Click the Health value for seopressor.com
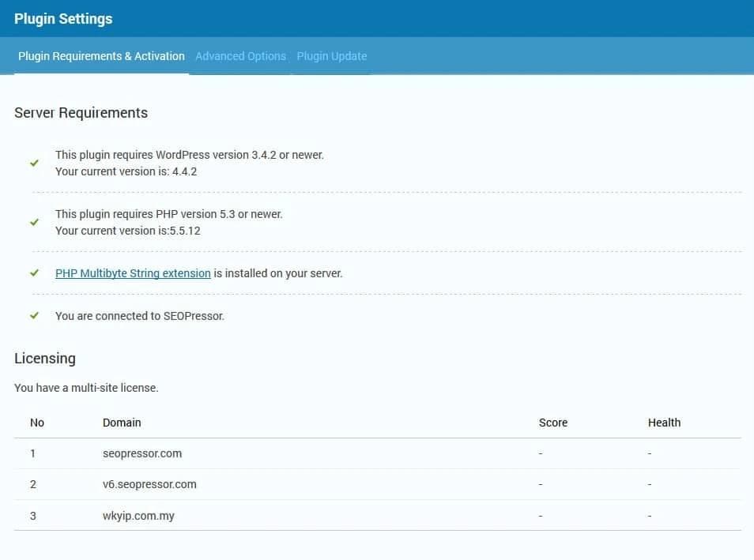This screenshot has width=754, height=560. [x=650, y=453]
